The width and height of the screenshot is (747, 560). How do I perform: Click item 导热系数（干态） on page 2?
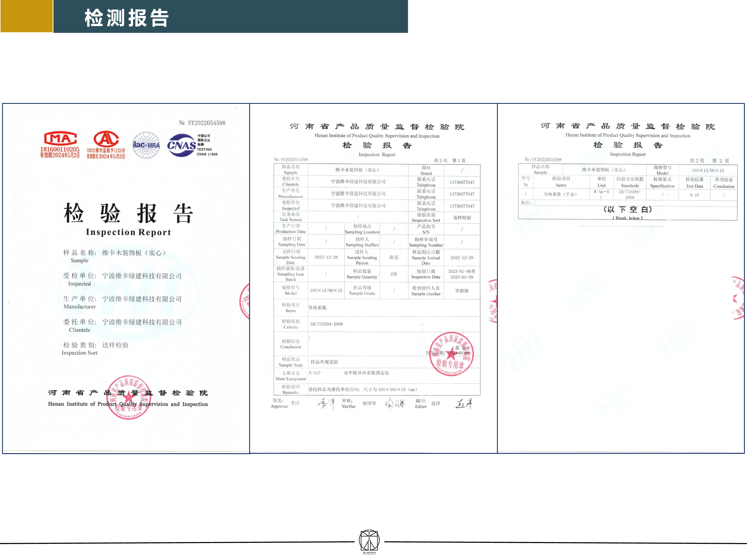click(x=560, y=194)
